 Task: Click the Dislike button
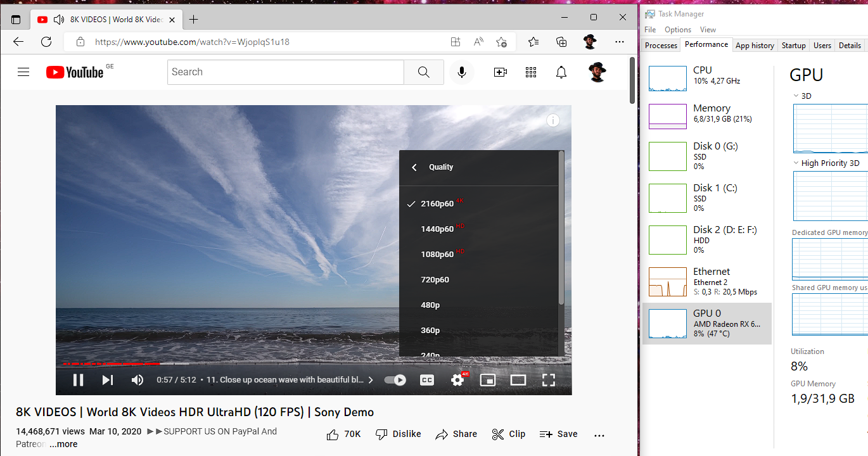coord(399,434)
